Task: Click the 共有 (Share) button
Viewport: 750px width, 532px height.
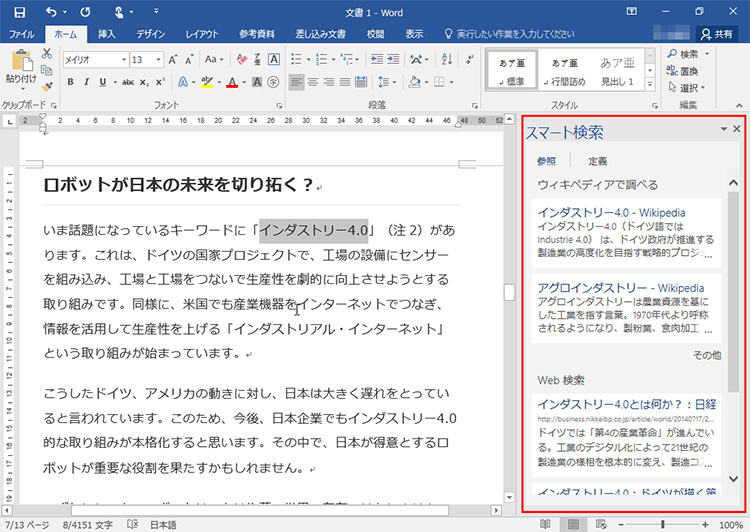Action: coord(716,33)
